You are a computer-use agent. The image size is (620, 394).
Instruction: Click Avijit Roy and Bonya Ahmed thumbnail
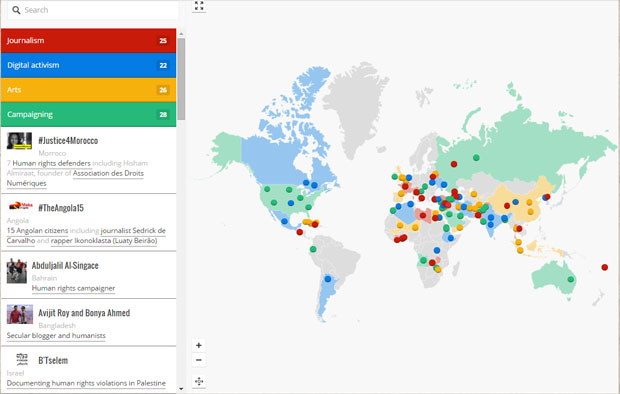[20, 314]
